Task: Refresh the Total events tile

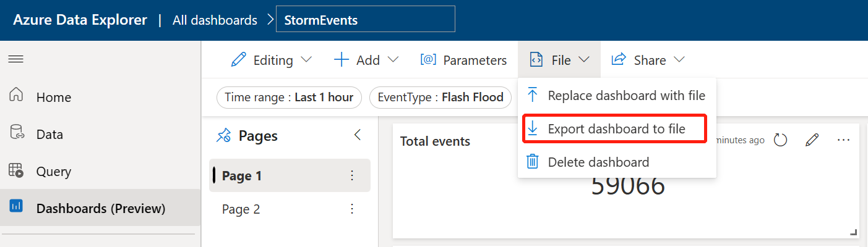Action: [x=781, y=140]
